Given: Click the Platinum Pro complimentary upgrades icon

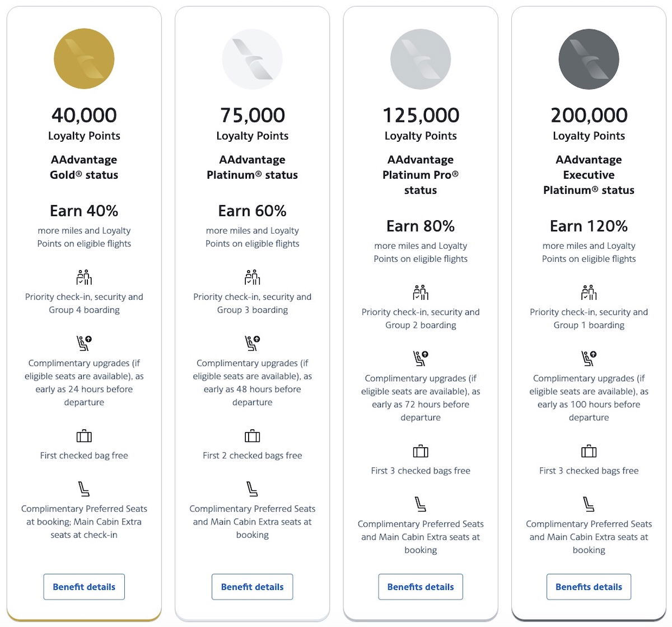Looking at the screenshot, I should pyautogui.click(x=421, y=358).
